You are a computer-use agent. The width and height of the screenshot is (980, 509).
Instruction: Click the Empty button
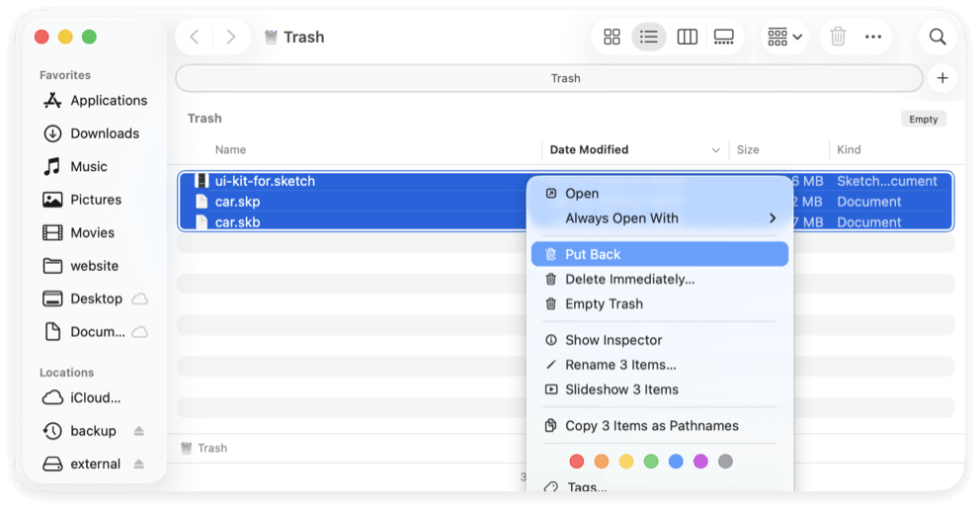(923, 119)
